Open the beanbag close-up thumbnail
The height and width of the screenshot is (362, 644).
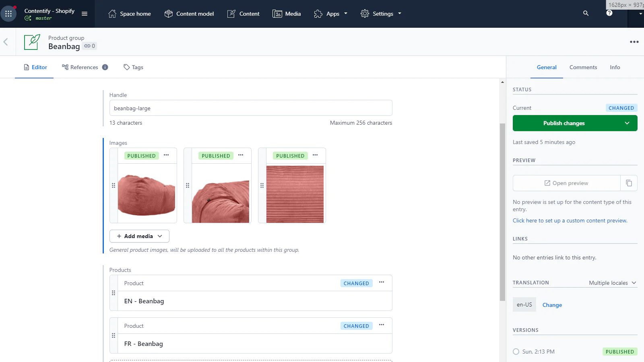(221, 194)
